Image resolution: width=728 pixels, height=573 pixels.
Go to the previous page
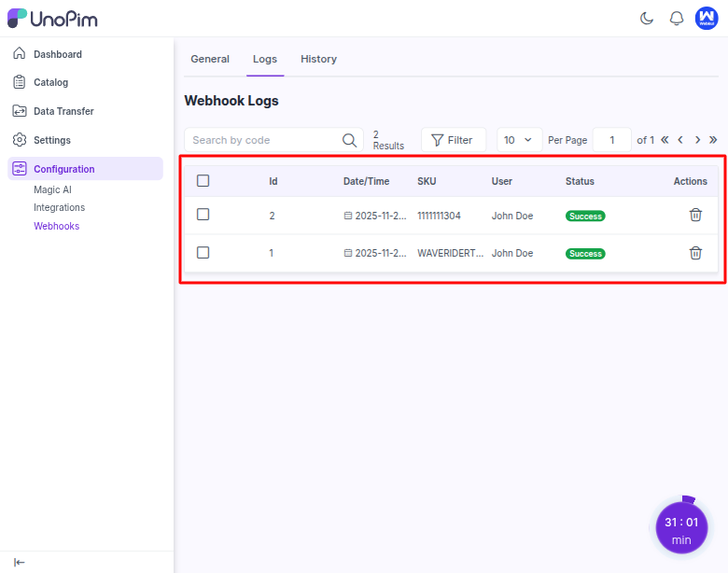[x=680, y=140]
